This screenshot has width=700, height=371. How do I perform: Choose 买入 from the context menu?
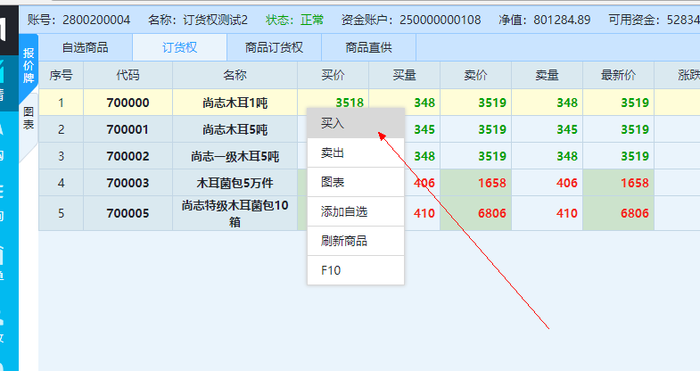tap(356, 123)
